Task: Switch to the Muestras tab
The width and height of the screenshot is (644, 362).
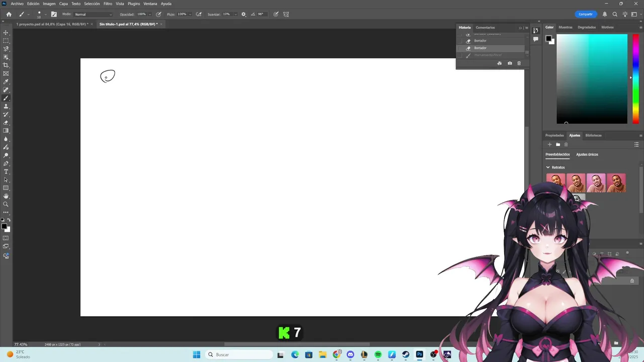Action: point(566,27)
